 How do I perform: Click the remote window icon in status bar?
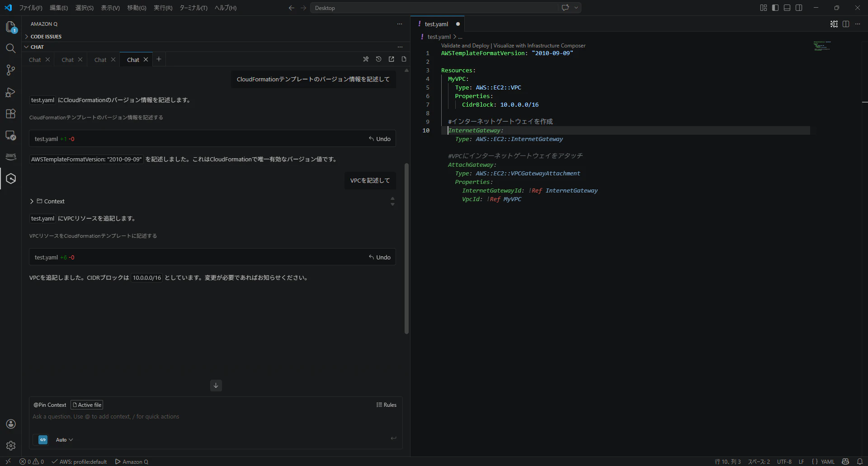[8, 461]
